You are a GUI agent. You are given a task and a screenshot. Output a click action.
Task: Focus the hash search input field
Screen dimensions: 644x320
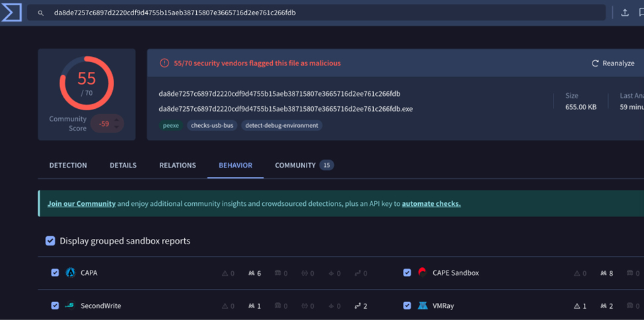pos(317,13)
